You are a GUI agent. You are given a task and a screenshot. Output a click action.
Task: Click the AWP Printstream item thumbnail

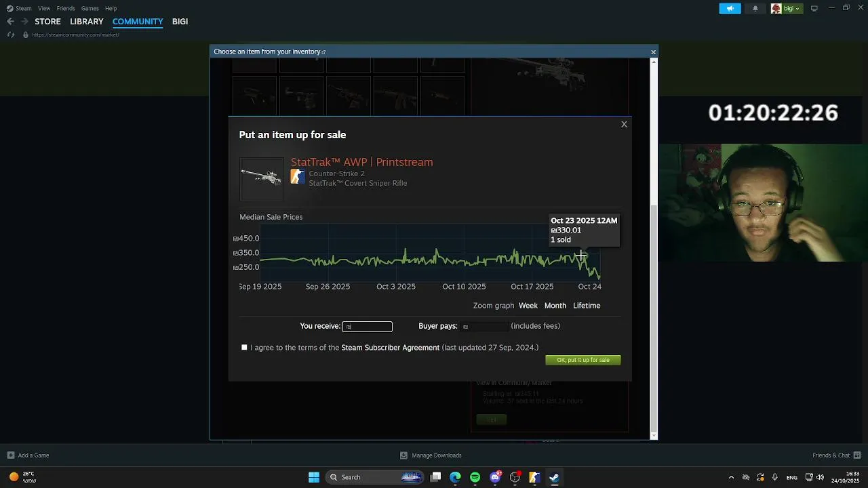tap(262, 178)
